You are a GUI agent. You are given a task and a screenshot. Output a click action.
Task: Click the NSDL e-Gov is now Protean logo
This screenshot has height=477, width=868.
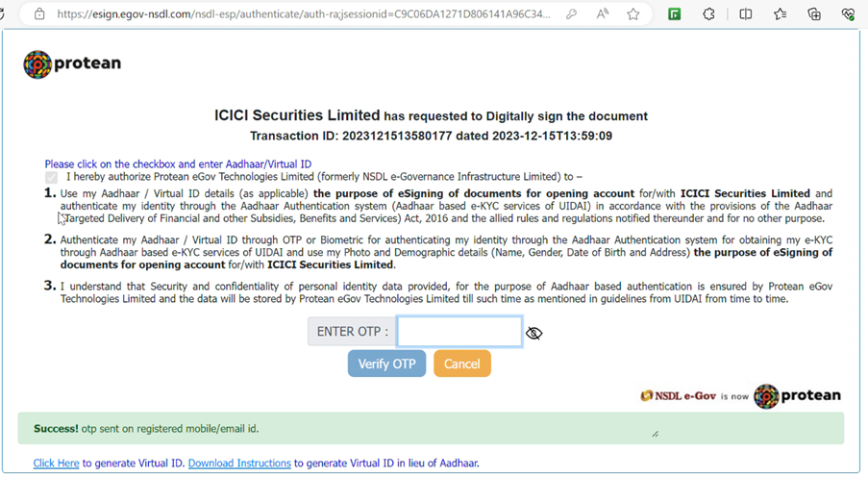point(740,395)
